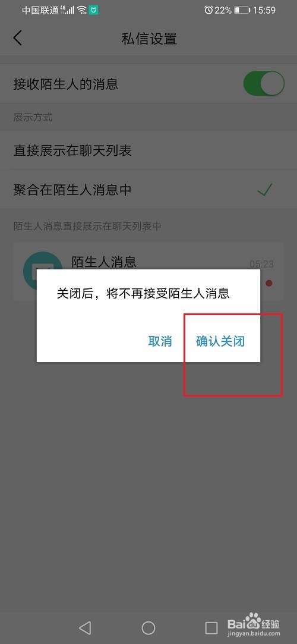Viewport: 297px width, 644px height.
Task: Select 直接展示在聊天列表 option
Action: click(x=148, y=150)
